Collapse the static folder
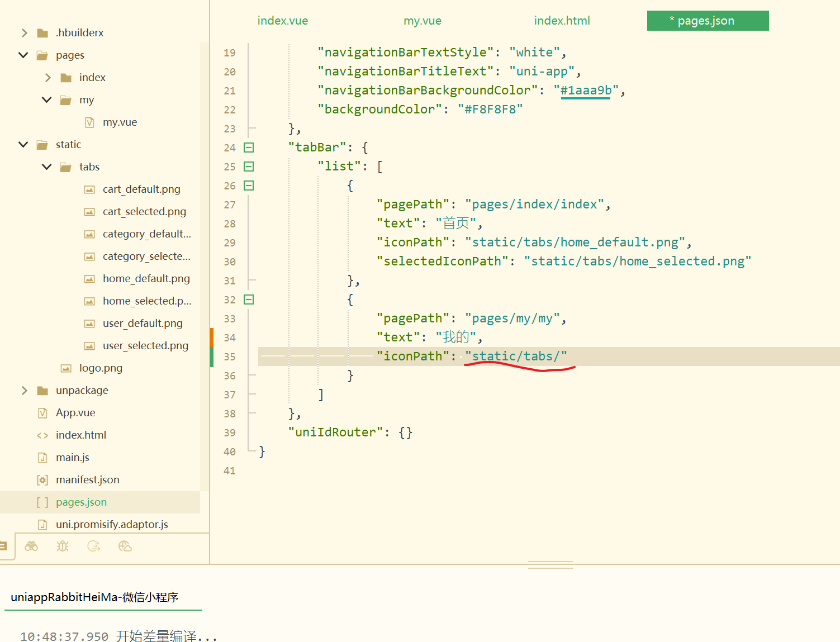 23,144
